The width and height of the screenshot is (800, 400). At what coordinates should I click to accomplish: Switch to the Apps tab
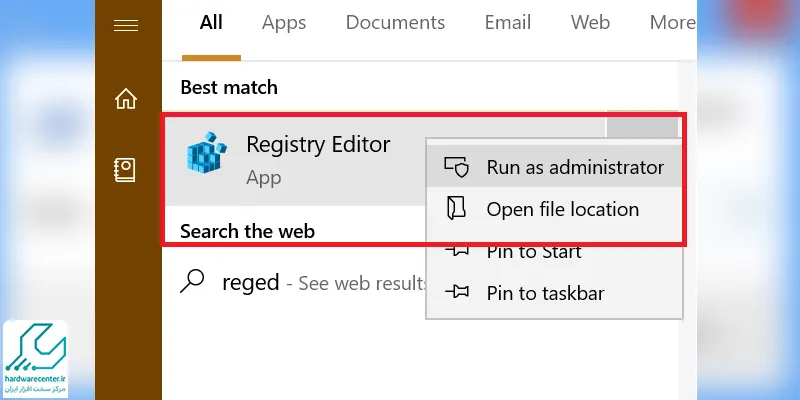coord(284,22)
